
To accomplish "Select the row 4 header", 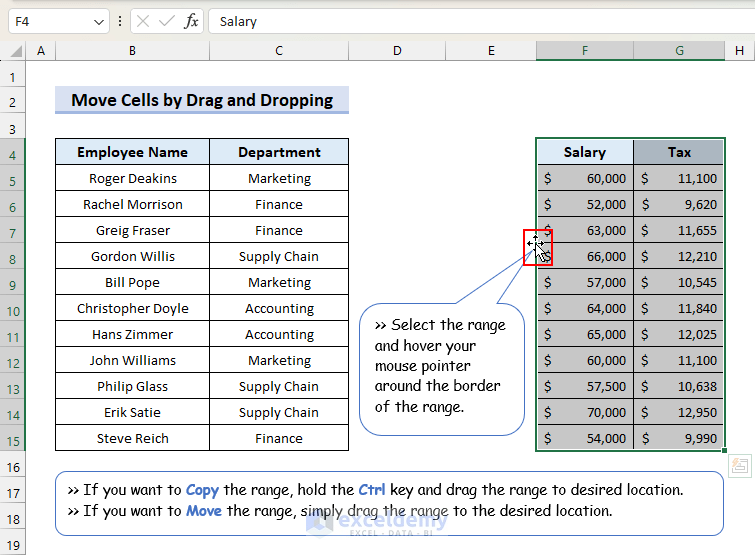I will 13,153.
